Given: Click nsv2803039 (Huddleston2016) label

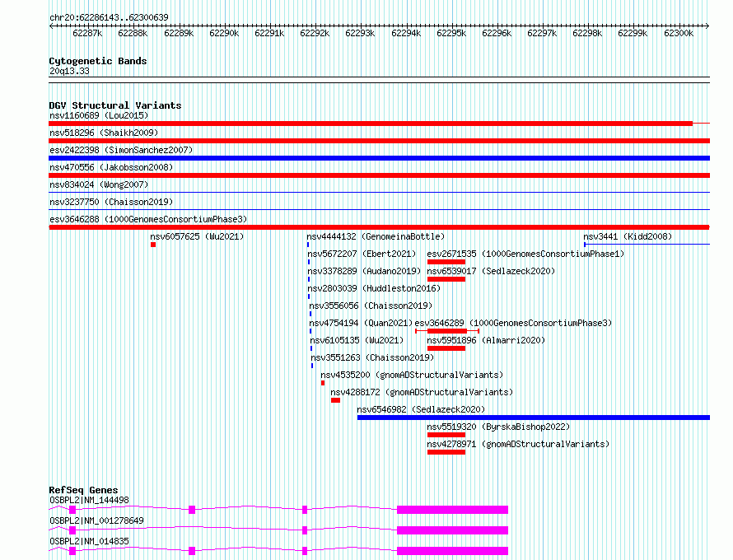Looking at the screenshot, I should (374, 288).
